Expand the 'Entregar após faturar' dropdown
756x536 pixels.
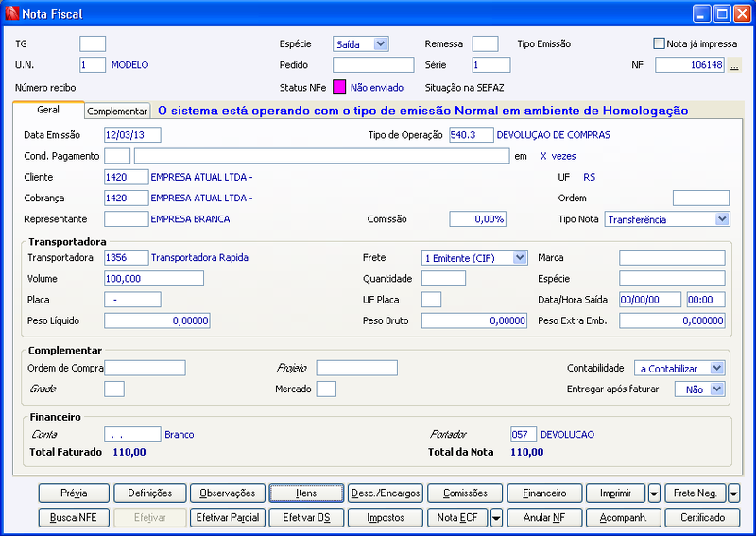point(717,389)
